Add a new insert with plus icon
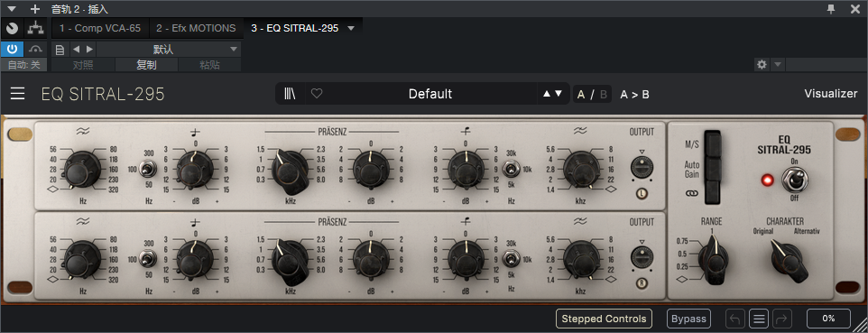 (x=35, y=9)
